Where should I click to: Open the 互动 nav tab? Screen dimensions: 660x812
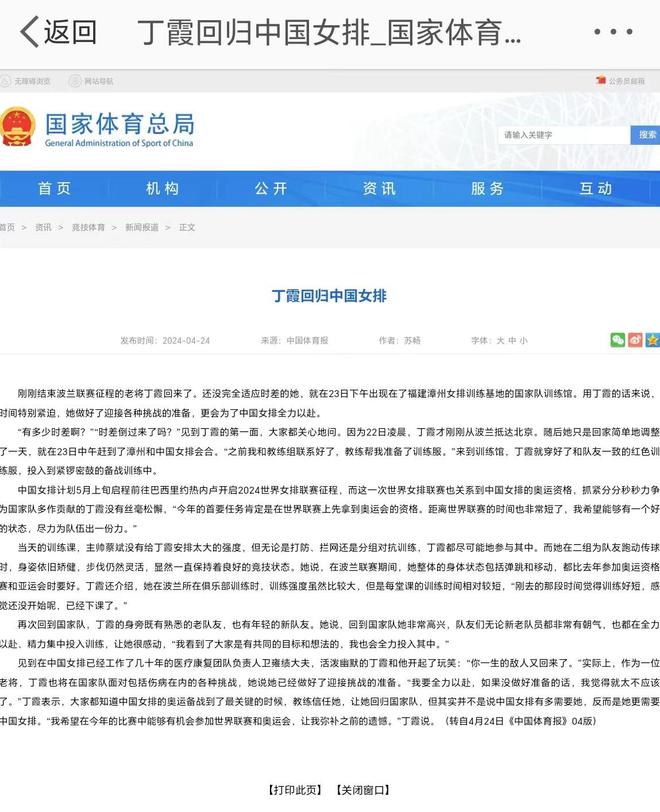[595, 189]
